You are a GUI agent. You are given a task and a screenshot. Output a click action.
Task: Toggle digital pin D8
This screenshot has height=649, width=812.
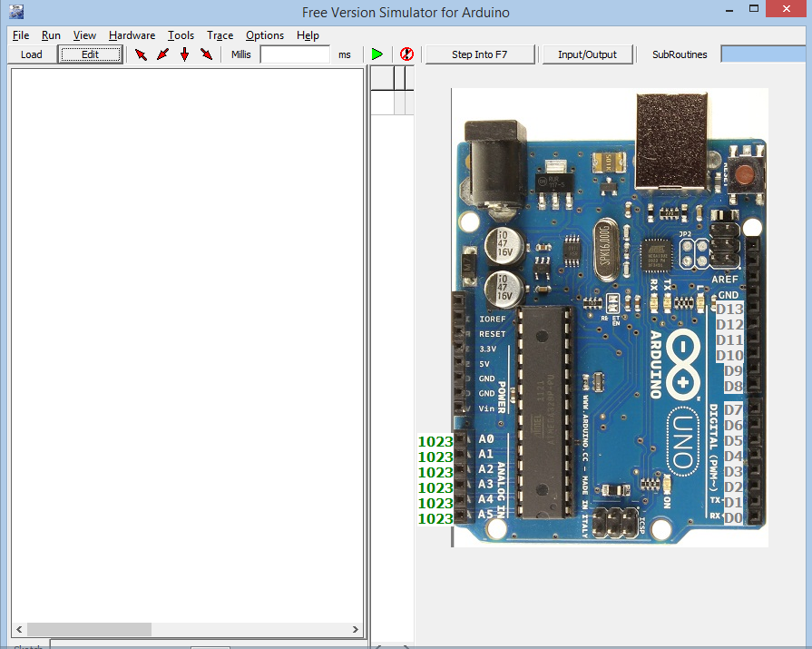(x=733, y=387)
